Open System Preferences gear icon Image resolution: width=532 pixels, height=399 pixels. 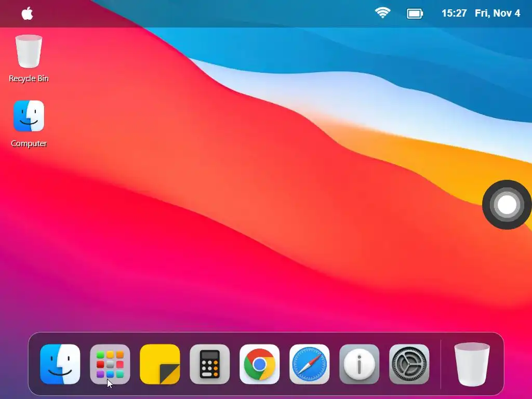(x=409, y=364)
